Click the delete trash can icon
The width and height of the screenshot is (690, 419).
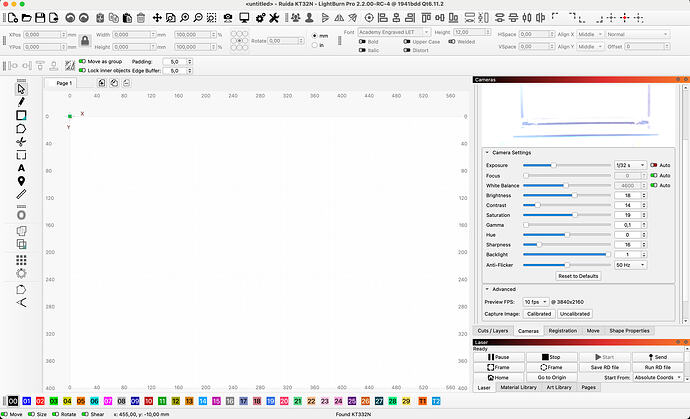coord(141,18)
